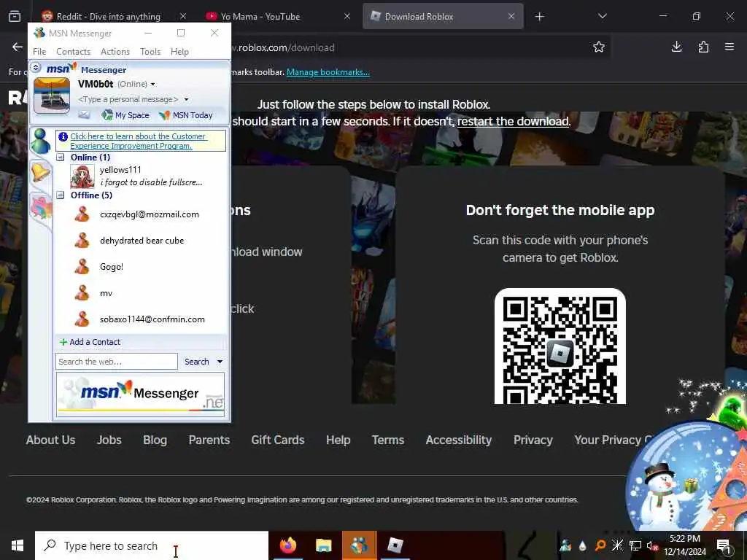
Task: Click Add a Contact in Messenger
Action: coord(90,342)
